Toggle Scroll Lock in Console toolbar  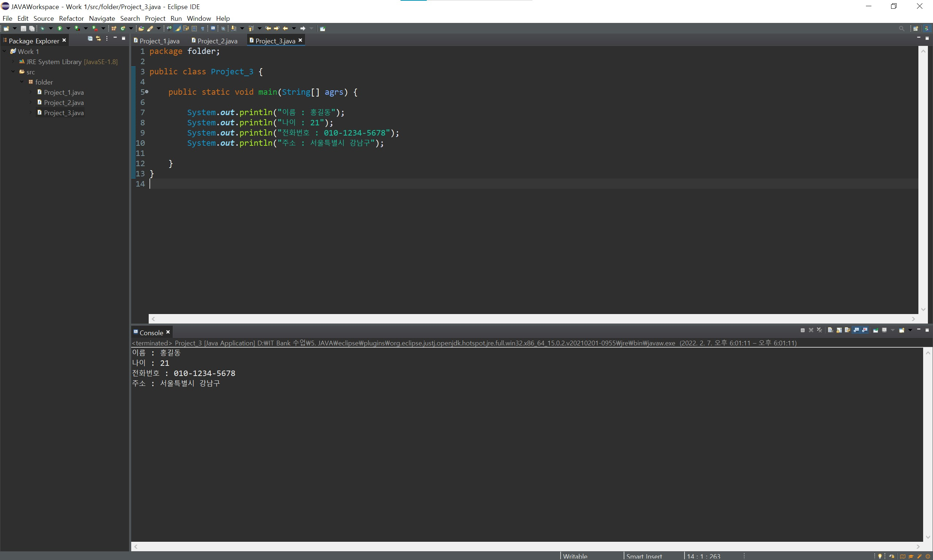click(839, 330)
